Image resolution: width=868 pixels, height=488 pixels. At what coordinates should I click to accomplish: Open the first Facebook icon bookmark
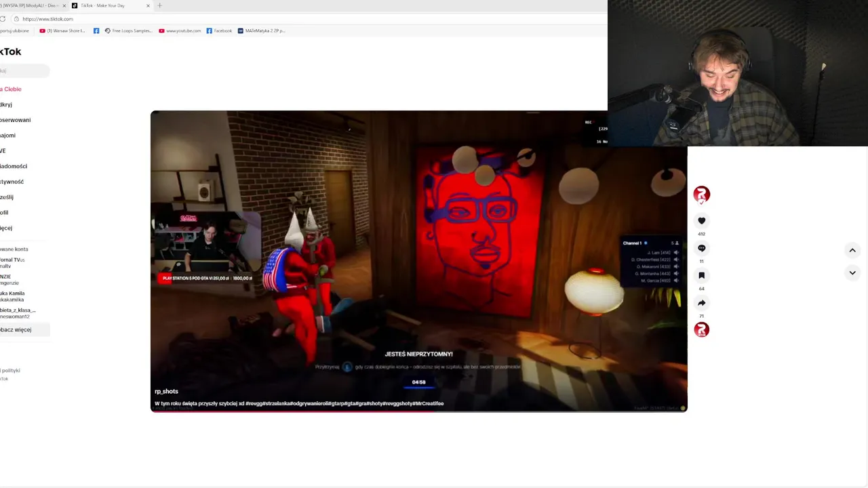[96, 30]
